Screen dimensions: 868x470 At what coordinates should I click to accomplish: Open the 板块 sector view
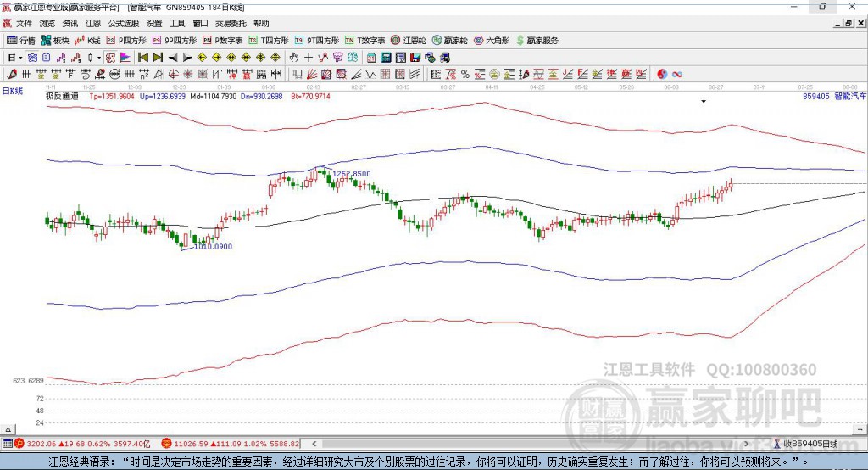point(54,41)
